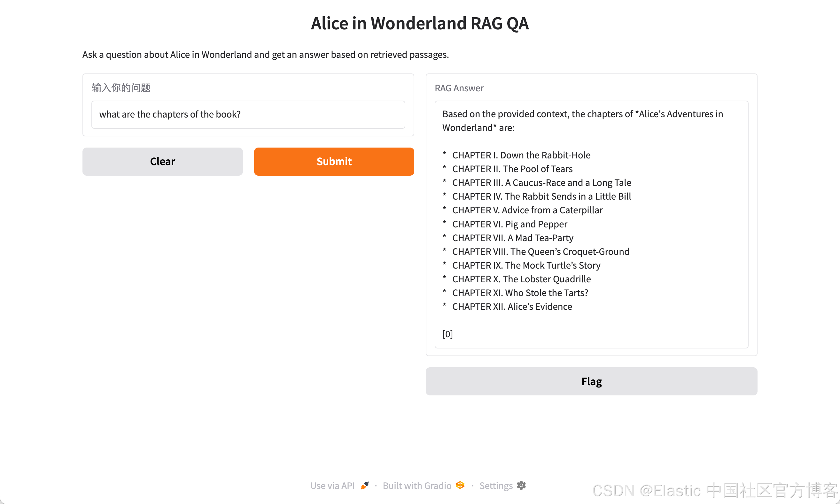This screenshot has height=504, width=840.
Task: Click the 'Ask a question about Alice' description text
Action: [265, 55]
